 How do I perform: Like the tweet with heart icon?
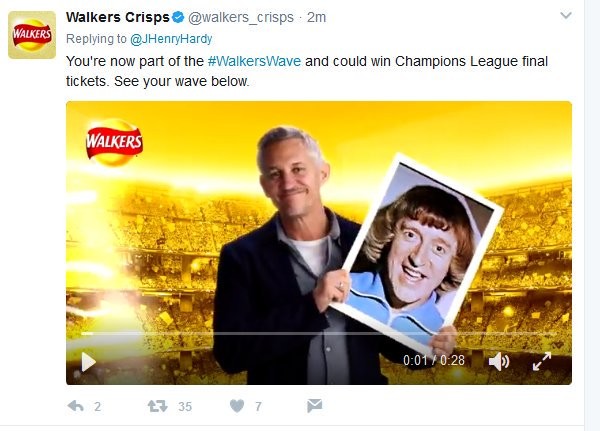coord(237,406)
